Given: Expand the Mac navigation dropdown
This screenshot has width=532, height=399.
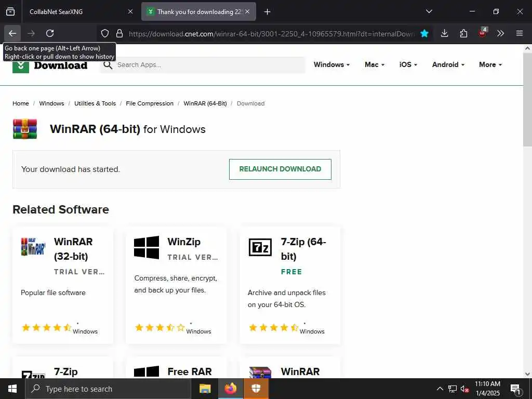Looking at the screenshot, I should [x=375, y=64].
